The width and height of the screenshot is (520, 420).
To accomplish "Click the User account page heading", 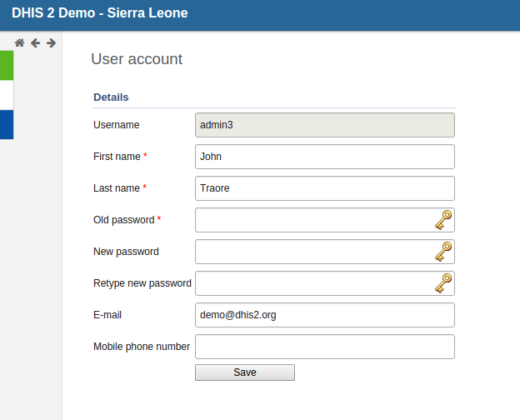I will (137, 59).
